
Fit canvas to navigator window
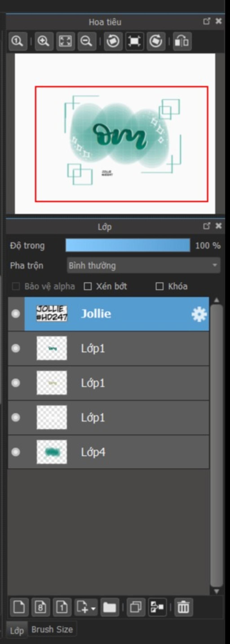[x=65, y=41]
